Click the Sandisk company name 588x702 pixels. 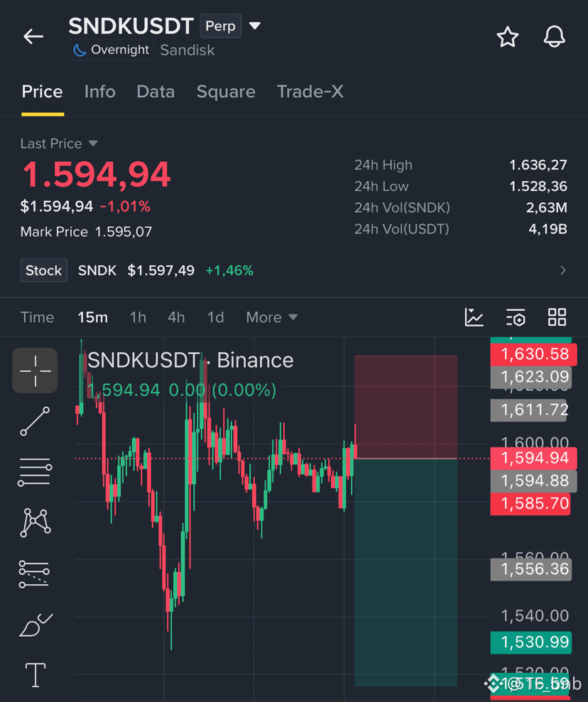coord(187,50)
